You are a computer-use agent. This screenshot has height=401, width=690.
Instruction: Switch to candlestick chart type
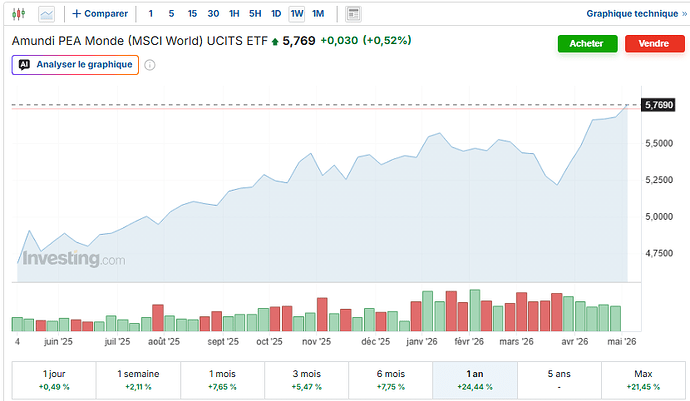(18, 14)
